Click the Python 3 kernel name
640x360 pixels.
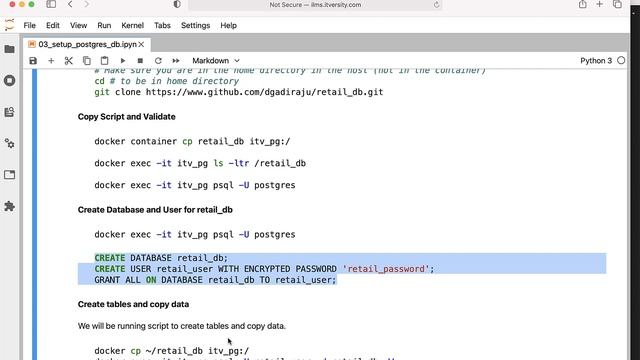click(x=596, y=61)
